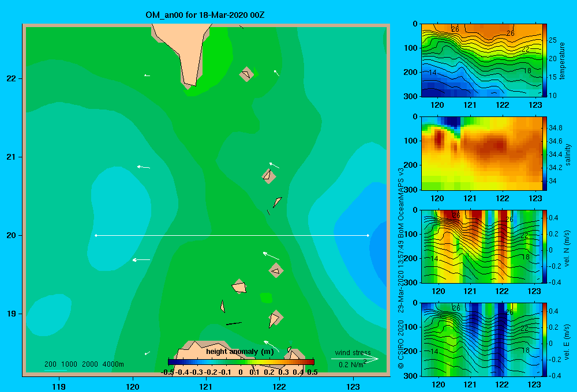Click latitude tick label 22 on main map
The height and width of the screenshot is (392, 577).
(x=12, y=78)
